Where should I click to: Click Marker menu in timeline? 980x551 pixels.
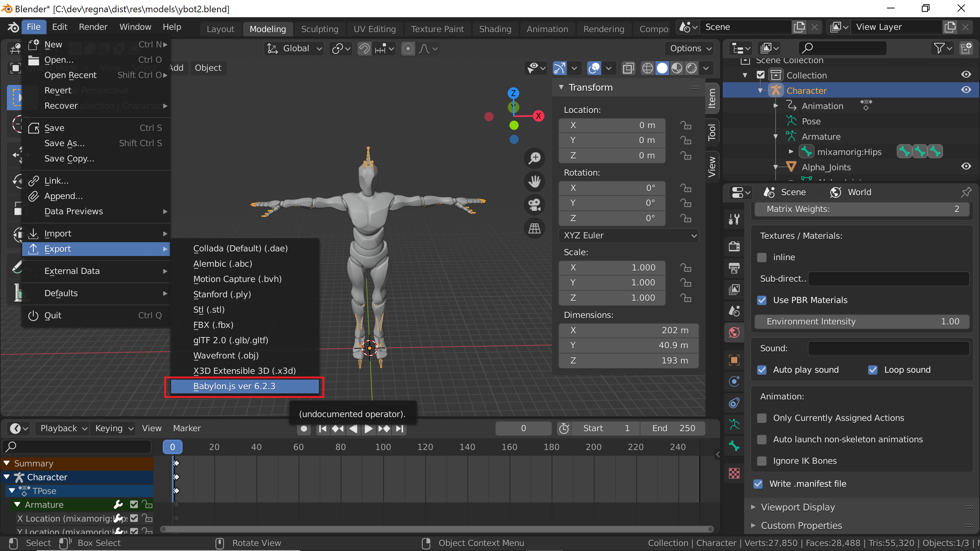pos(187,428)
